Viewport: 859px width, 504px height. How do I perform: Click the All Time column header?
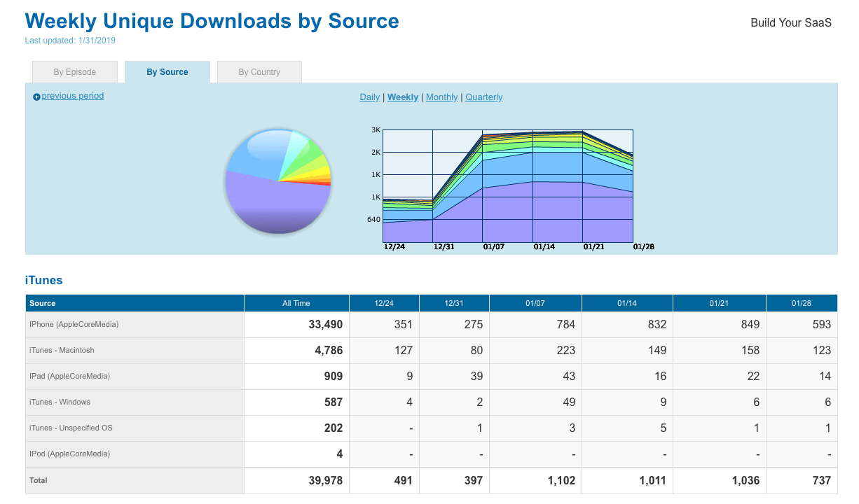coord(296,303)
